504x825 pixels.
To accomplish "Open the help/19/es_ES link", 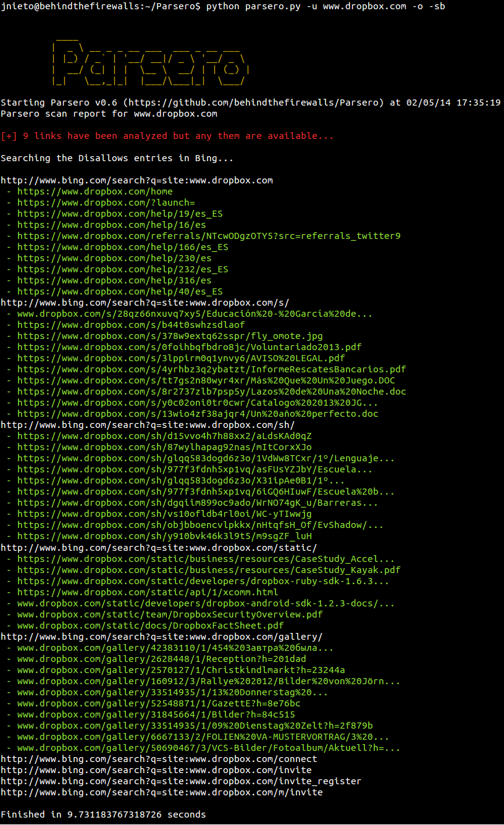I will 120,214.
